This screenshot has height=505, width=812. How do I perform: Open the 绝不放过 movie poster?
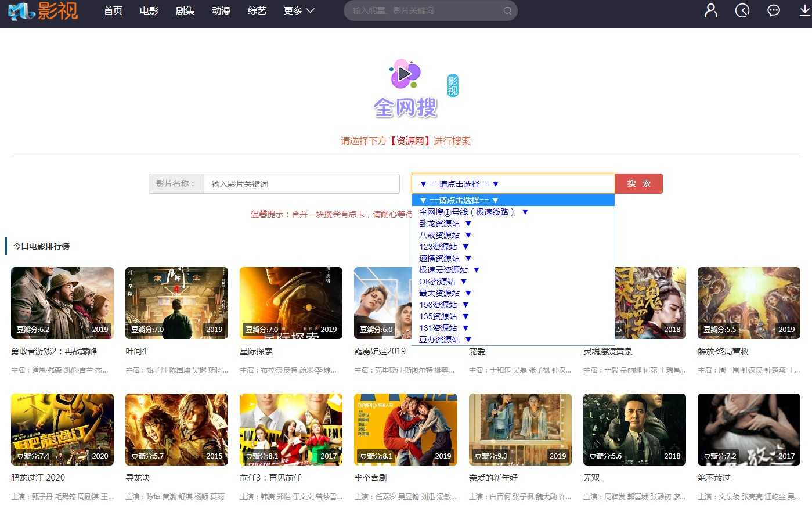(x=749, y=430)
